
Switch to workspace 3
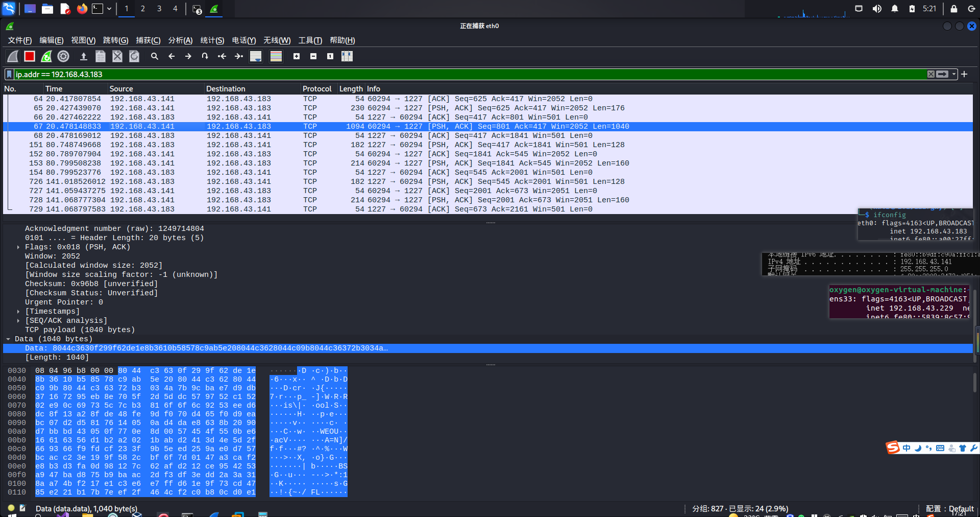[x=159, y=9]
